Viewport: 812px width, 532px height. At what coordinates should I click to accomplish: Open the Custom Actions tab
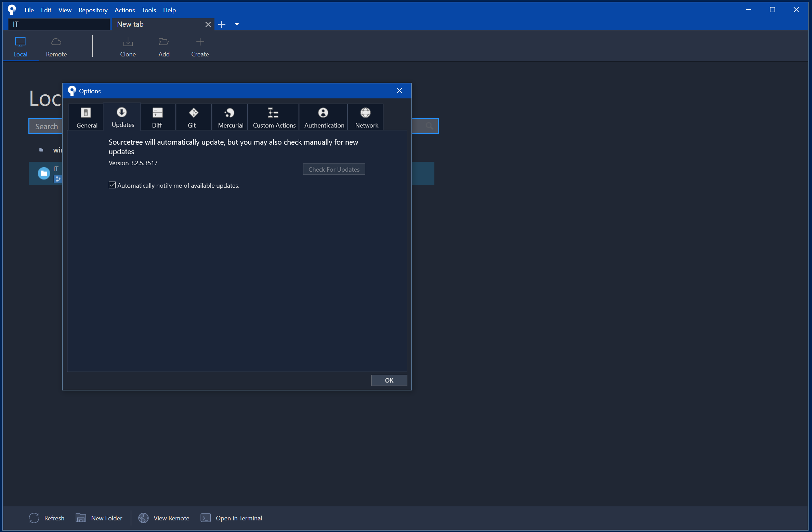[274, 117]
